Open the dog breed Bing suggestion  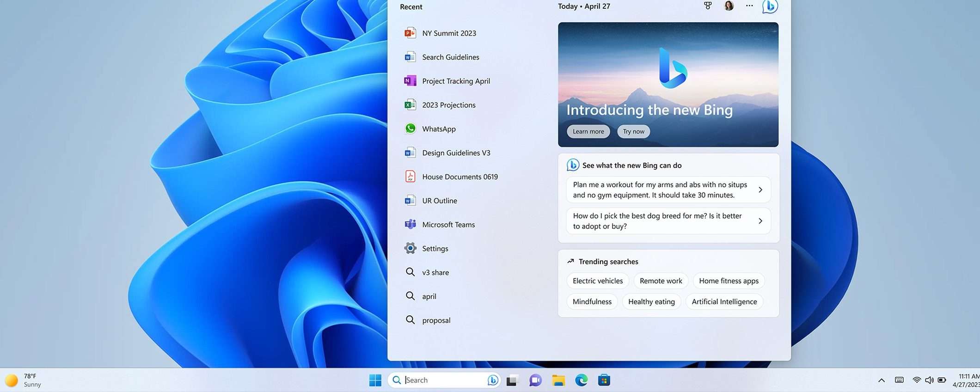click(x=668, y=221)
